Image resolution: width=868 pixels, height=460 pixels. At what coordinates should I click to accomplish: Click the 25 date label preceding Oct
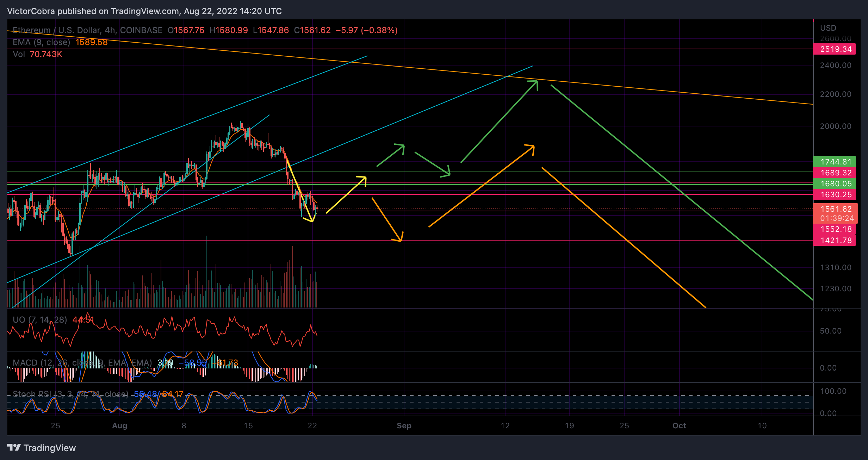click(624, 425)
